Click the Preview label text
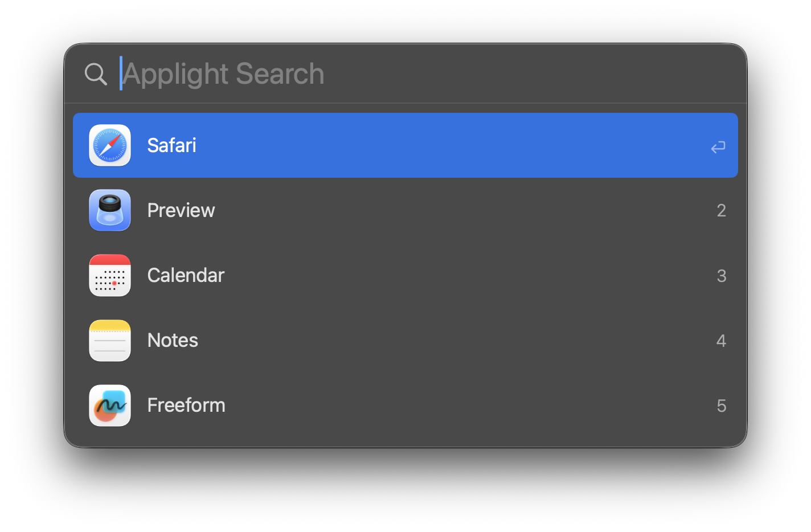 [181, 210]
